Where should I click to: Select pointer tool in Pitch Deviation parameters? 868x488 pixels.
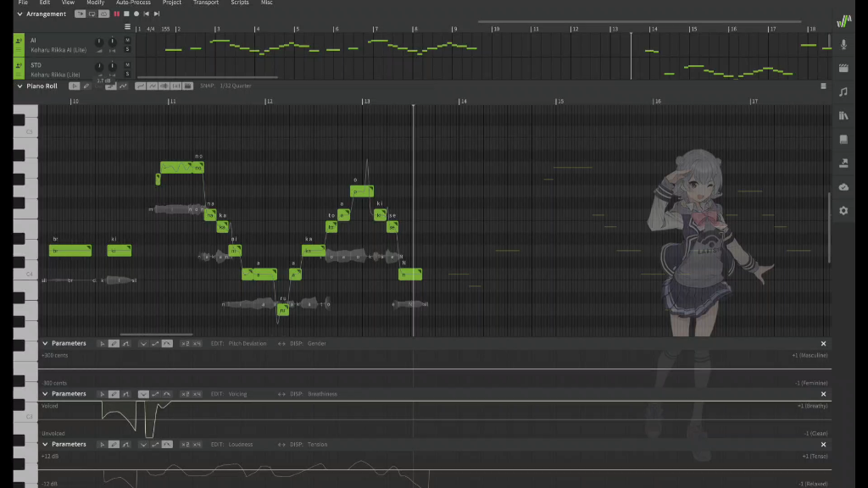point(102,344)
